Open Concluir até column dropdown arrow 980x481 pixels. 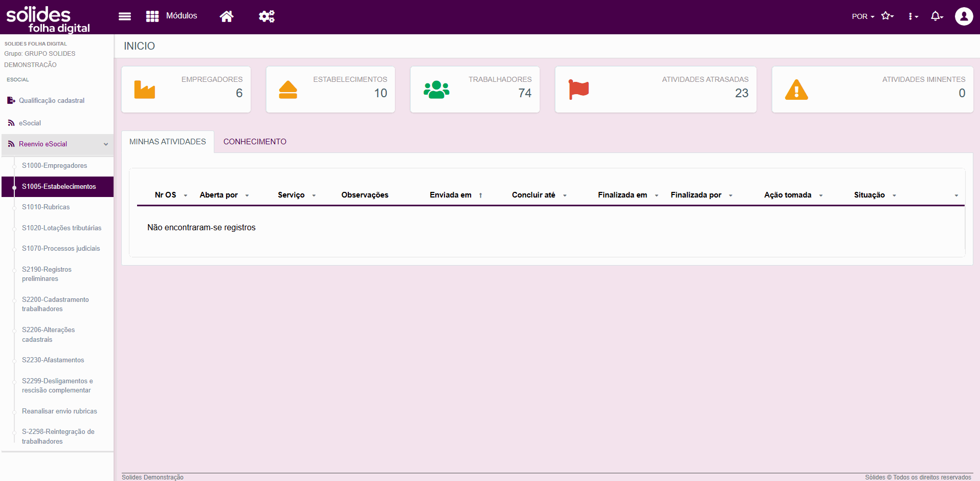565,195
